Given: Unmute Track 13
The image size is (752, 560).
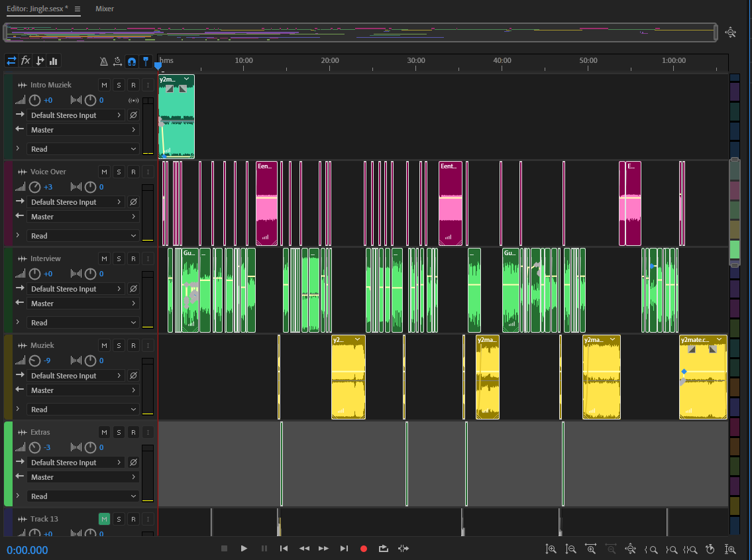Looking at the screenshot, I should [104, 519].
